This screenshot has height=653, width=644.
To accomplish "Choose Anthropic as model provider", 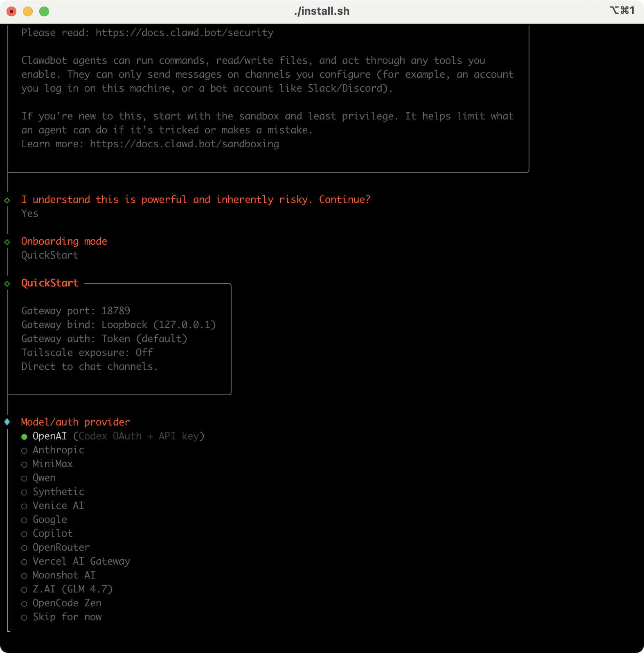I will point(58,450).
